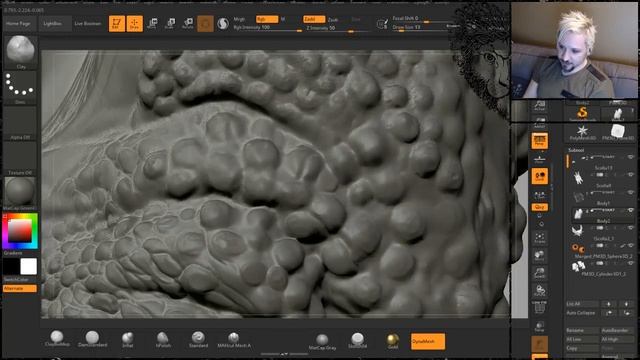The image size is (640, 360).
Task: Open the Home Page tab
Action: [x=18, y=24]
